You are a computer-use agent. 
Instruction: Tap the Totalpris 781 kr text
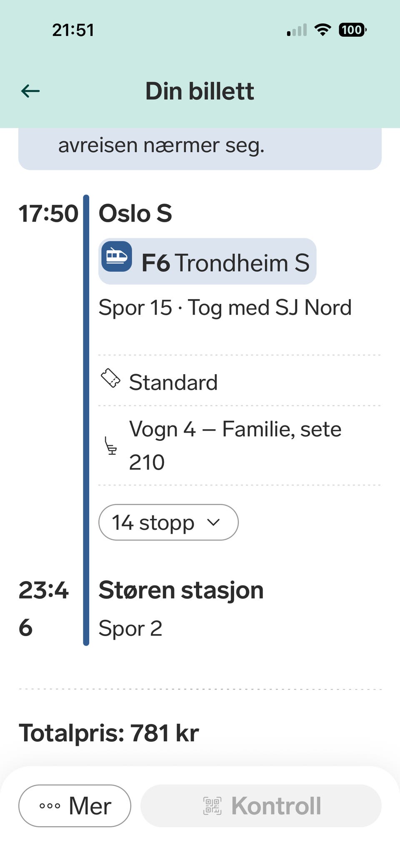click(x=109, y=733)
